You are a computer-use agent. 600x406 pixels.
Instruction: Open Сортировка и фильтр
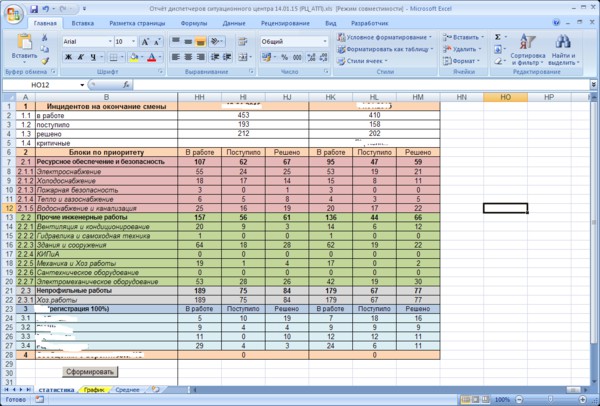(528, 49)
